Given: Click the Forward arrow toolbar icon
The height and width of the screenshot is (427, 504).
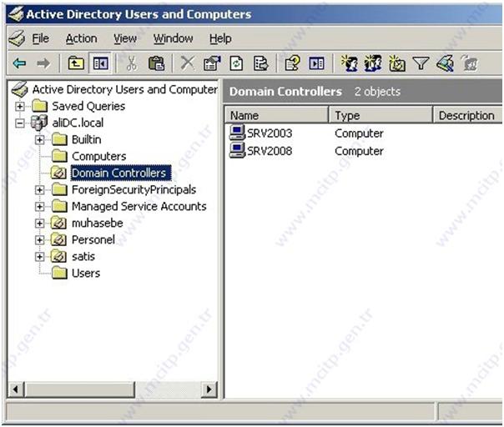Looking at the screenshot, I should click(43, 63).
